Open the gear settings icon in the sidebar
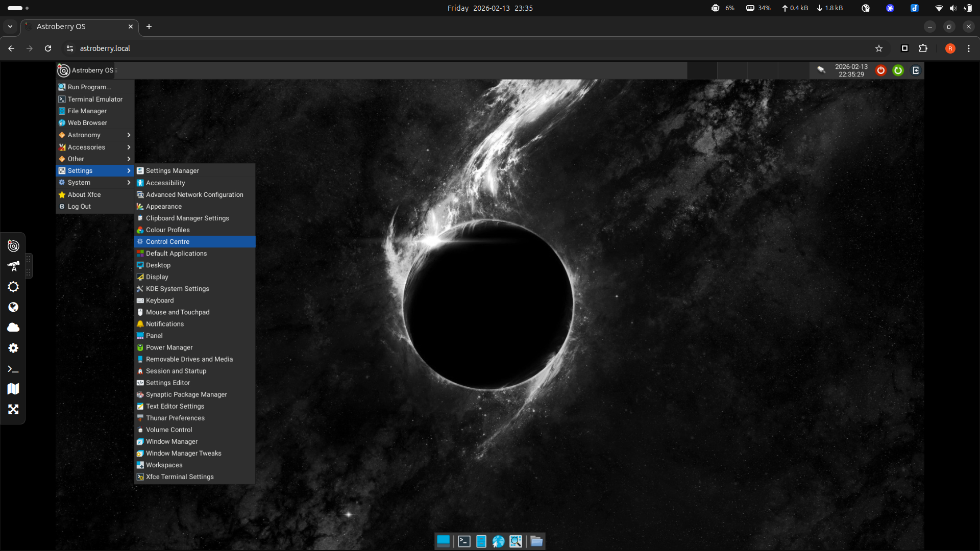The image size is (980, 551). click(13, 348)
